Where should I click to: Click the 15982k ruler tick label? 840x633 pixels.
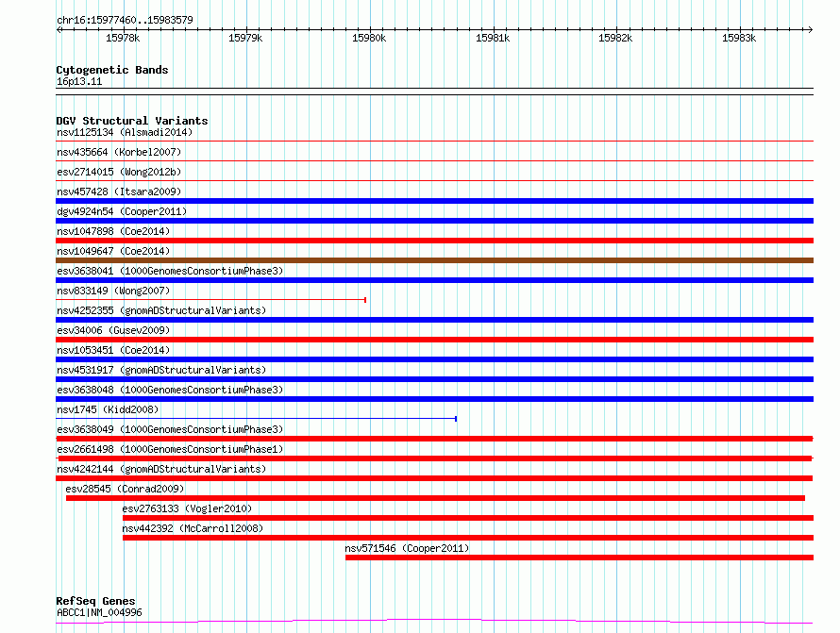[x=615, y=38]
